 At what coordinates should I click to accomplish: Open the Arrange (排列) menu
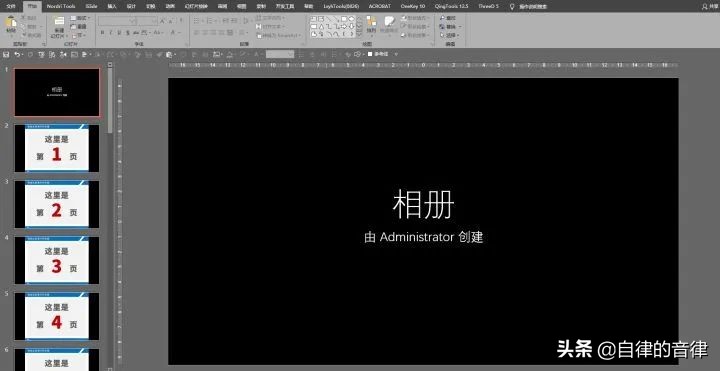(371, 26)
